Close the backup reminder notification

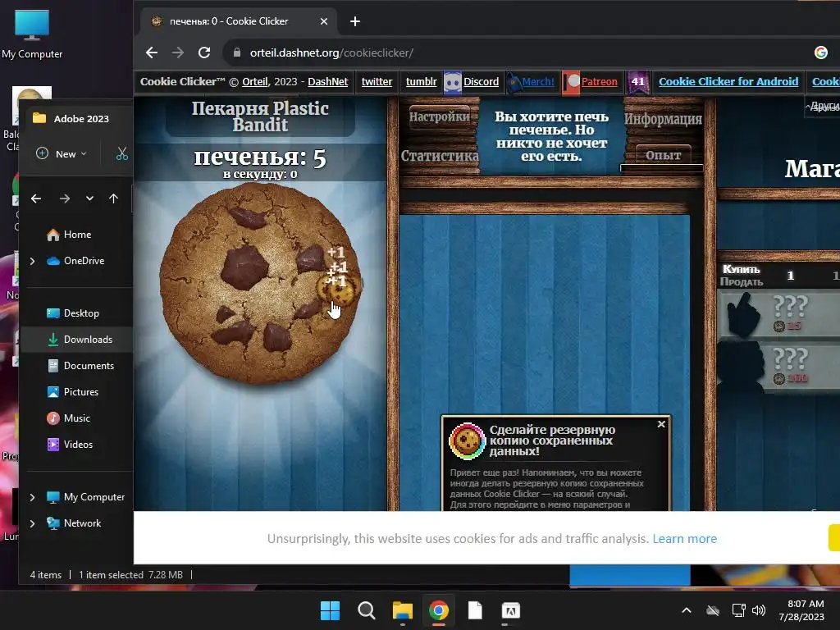pyautogui.click(x=662, y=424)
